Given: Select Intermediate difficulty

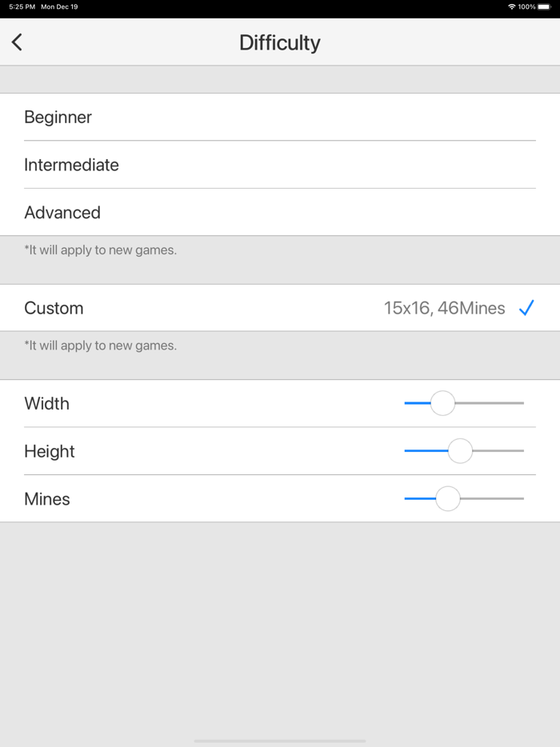Looking at the screenshot, I should [72, 165].
